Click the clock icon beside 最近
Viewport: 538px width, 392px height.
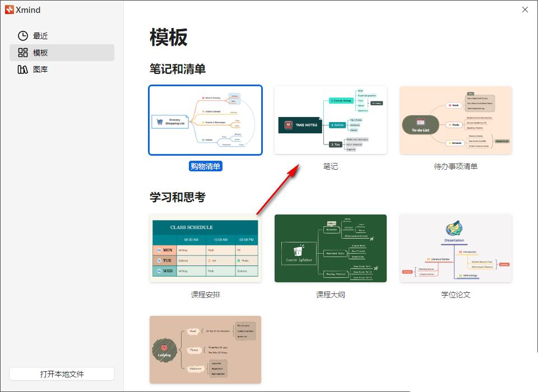(23, 36)
